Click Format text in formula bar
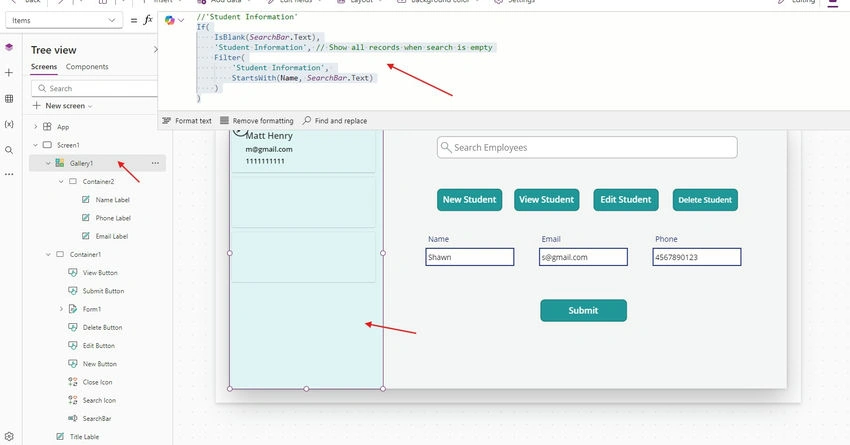Screen dimensions: 850x445 (x=187, y=121)
